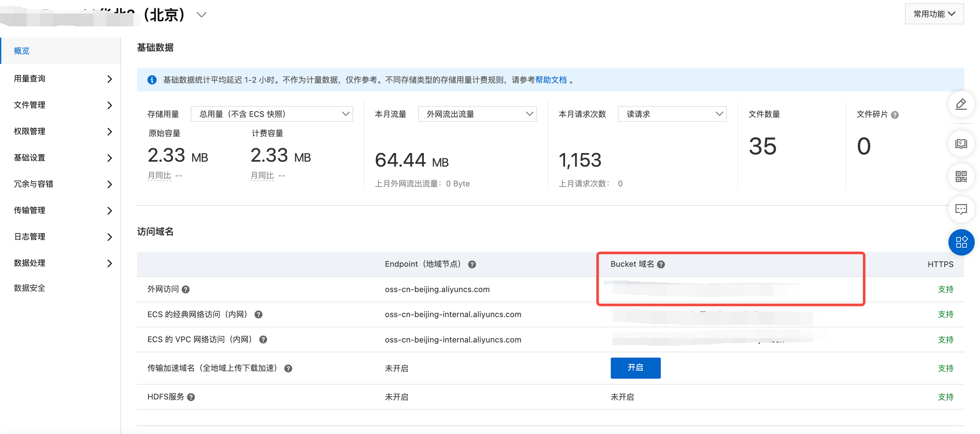The image size is (980, 434).
Task: Click the 访问域名 section heading
Action: pos(155,231)
